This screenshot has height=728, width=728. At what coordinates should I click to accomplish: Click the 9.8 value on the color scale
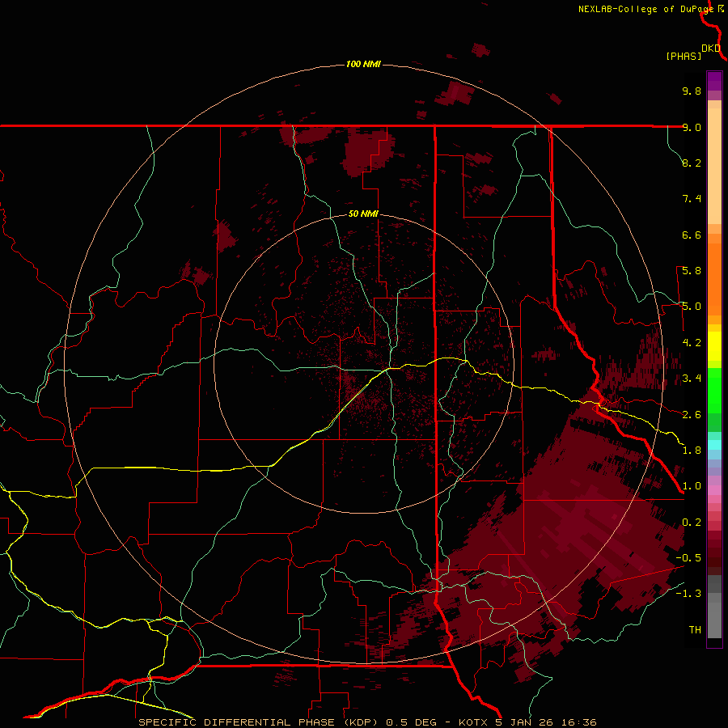point(692,91)
